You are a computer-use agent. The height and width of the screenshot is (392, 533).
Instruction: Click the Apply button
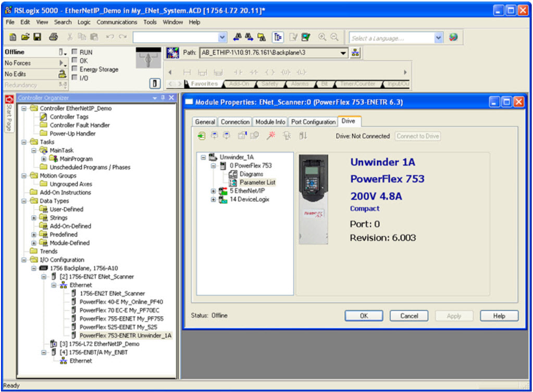pyautogui.click(x=454, y=316)
